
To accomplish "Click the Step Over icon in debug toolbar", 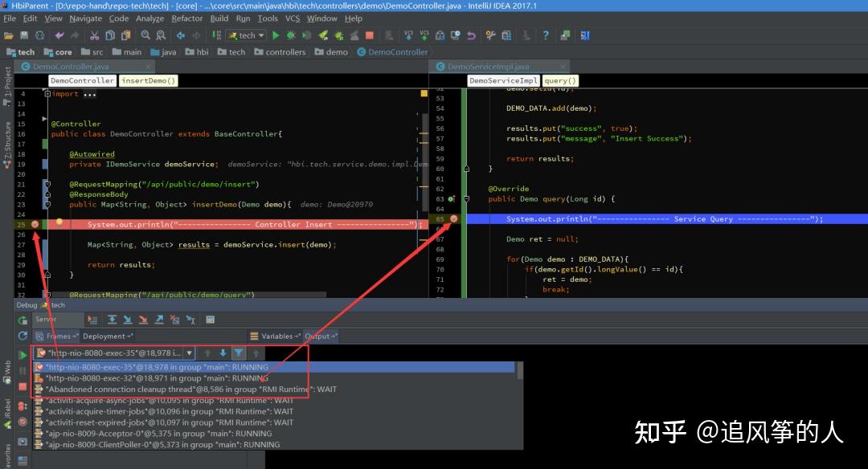I will tap(112, 320).
